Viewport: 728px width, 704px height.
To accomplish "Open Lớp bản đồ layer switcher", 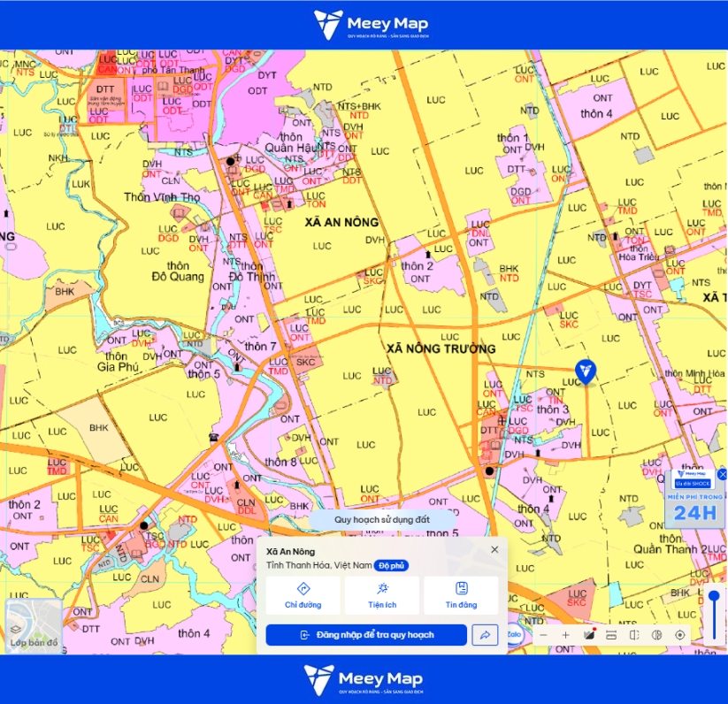I will click(34, 625).
